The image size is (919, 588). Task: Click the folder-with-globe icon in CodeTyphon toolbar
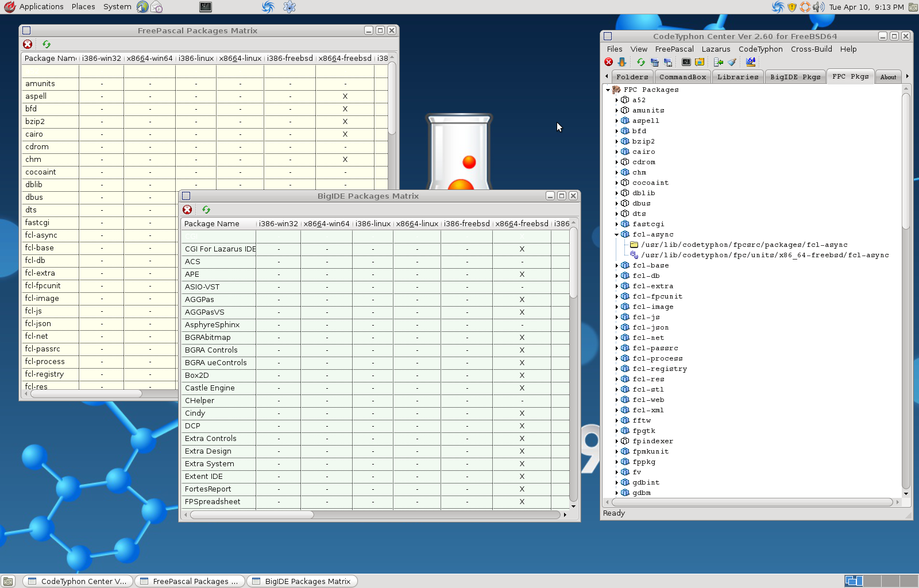point(700,62)
